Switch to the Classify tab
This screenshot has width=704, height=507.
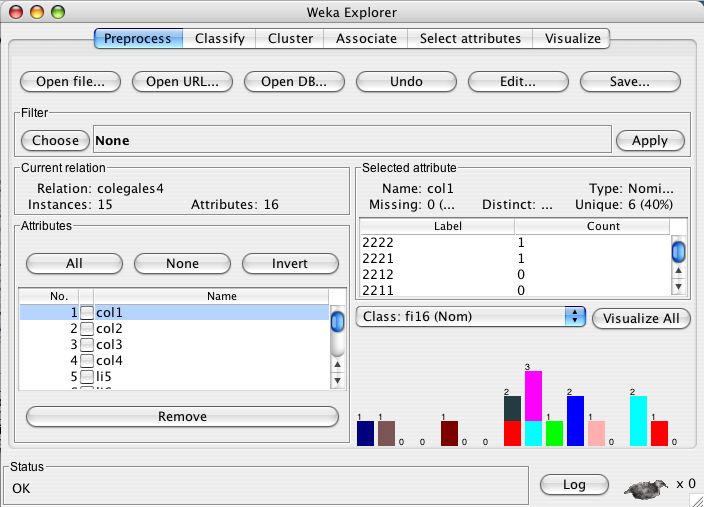[x=220, y=38]
